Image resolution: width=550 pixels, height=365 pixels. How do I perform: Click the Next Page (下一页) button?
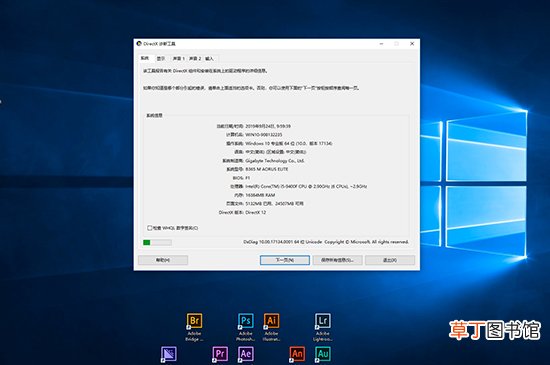(284, 260)
